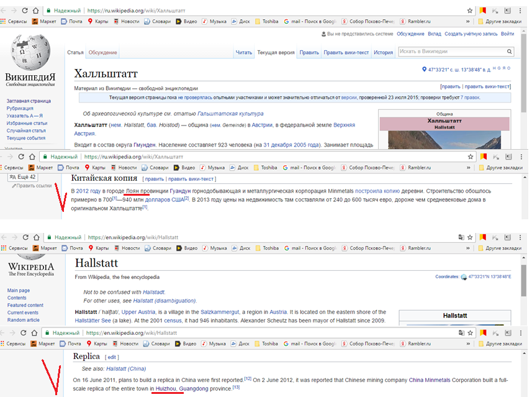Open the Другие закладки folder above the Replica section

(x=500, y=344)
